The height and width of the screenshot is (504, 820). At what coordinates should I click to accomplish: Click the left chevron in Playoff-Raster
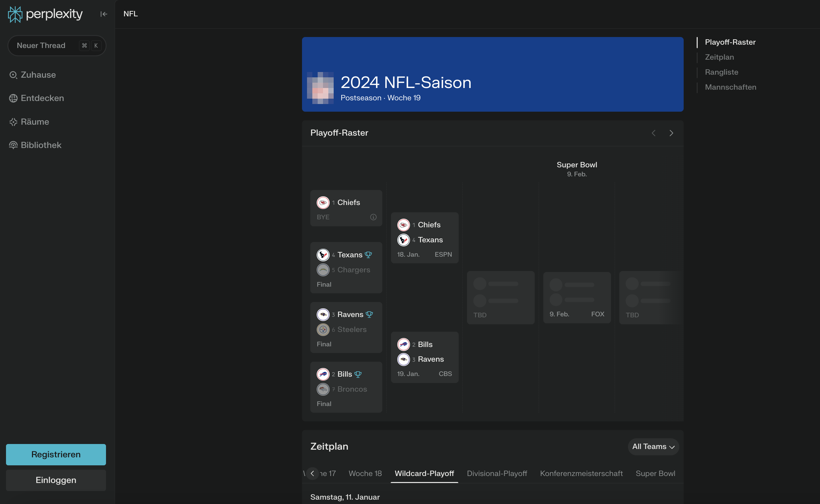pyautogui.click(x=654, y=133)
